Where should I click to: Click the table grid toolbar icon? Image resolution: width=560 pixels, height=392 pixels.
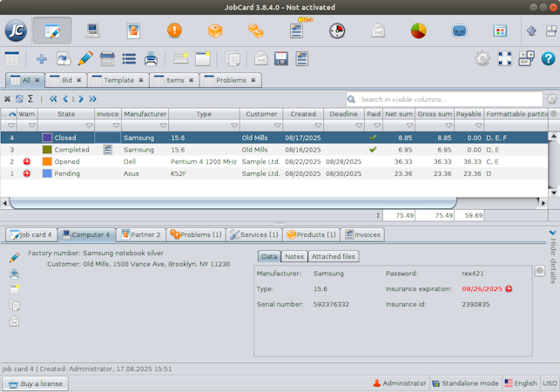coord(12,58)
